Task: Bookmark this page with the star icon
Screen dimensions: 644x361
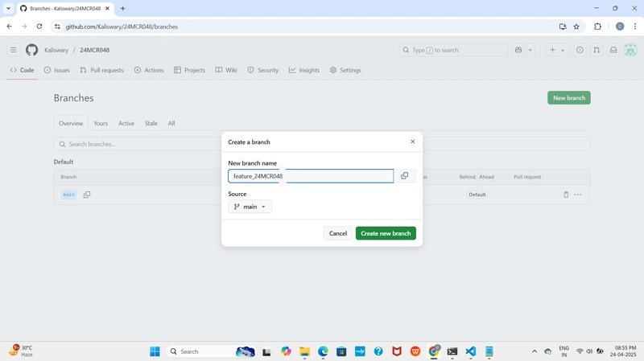Action: (576, 27)
